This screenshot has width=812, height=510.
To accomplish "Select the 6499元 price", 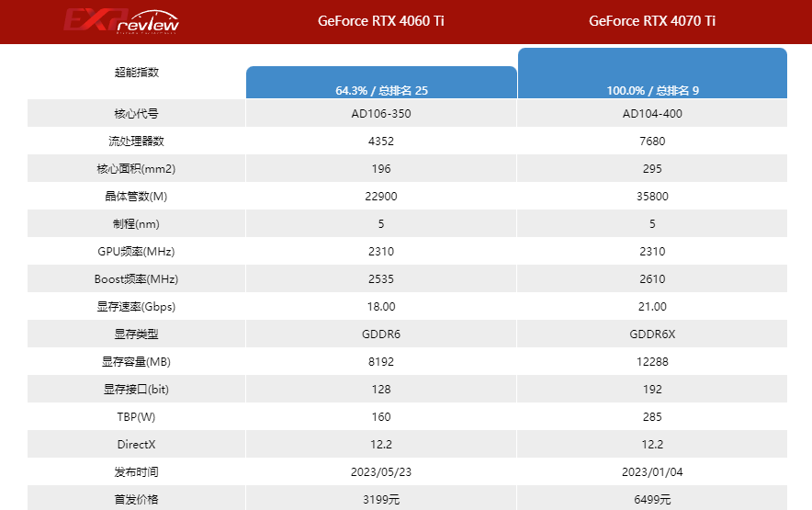I will pyautogui.click(x=652, y=500).
